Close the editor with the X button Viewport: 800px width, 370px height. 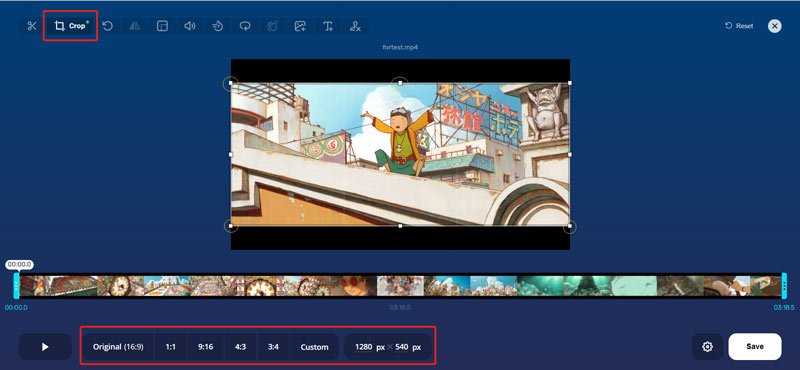click(x=774, y=26)
